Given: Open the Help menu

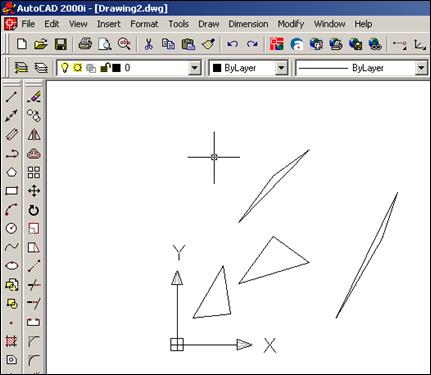Looking at the screenshot, I should (363, 24).
